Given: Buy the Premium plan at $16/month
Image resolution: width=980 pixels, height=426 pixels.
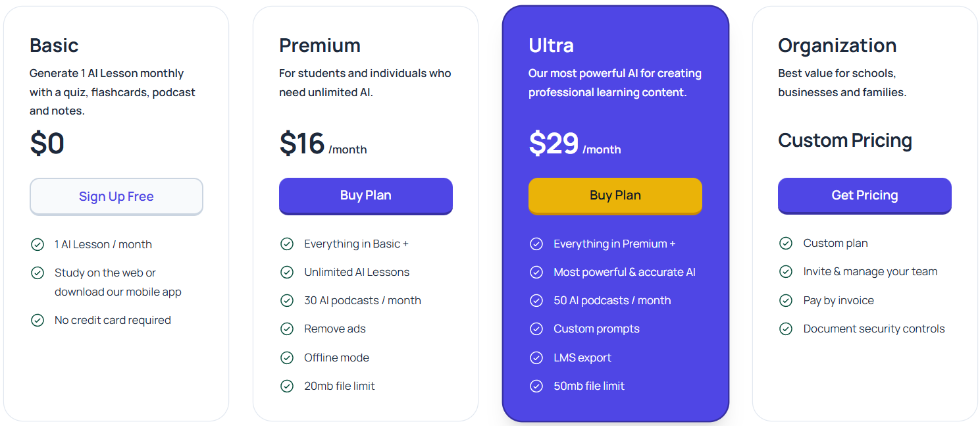Looking at the screenshot, I should click(366, 196).
